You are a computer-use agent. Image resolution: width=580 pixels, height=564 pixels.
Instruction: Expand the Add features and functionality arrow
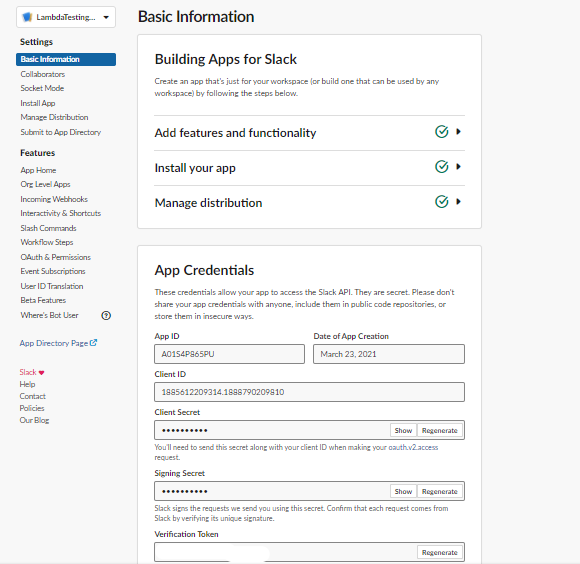pos(458,132)
